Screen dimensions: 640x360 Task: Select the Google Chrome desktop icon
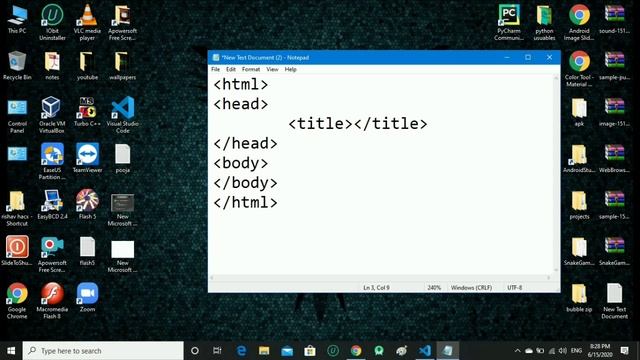(17, 301)
